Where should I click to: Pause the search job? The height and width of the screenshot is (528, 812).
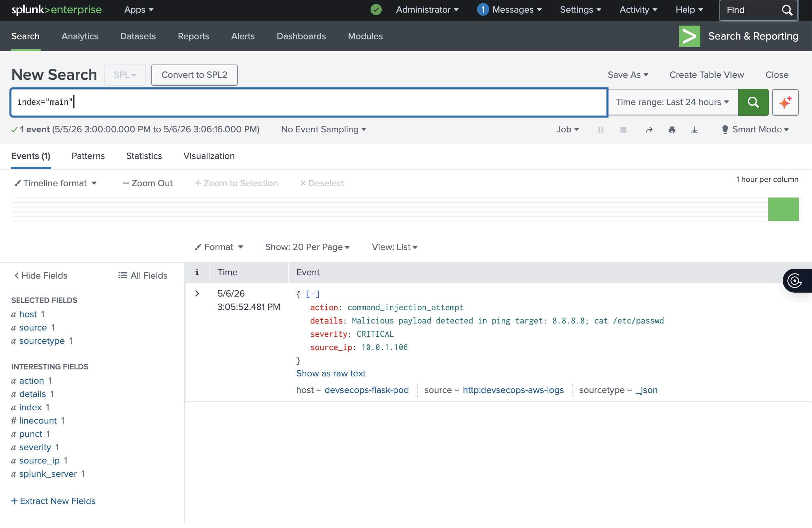[x=601, y=130]
